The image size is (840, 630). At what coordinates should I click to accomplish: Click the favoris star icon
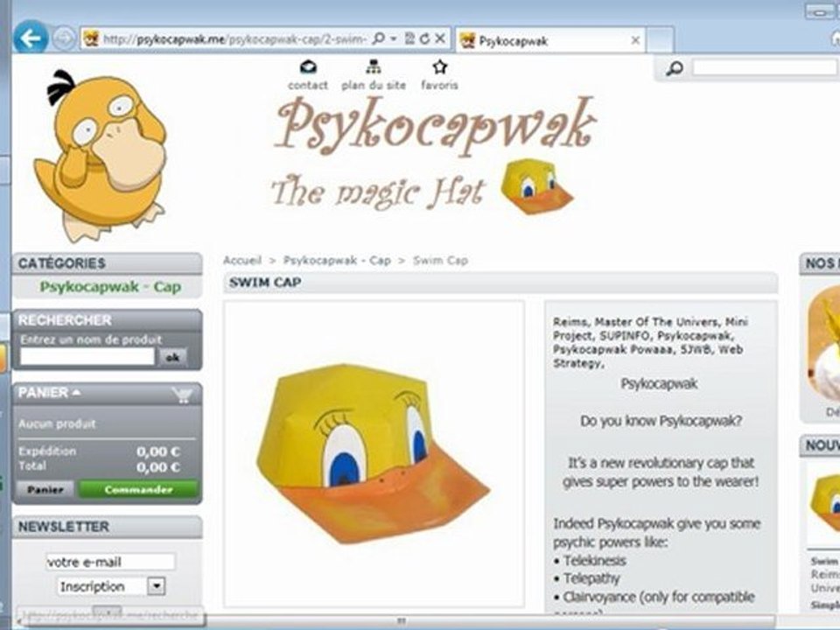click(x=440, y=67)
